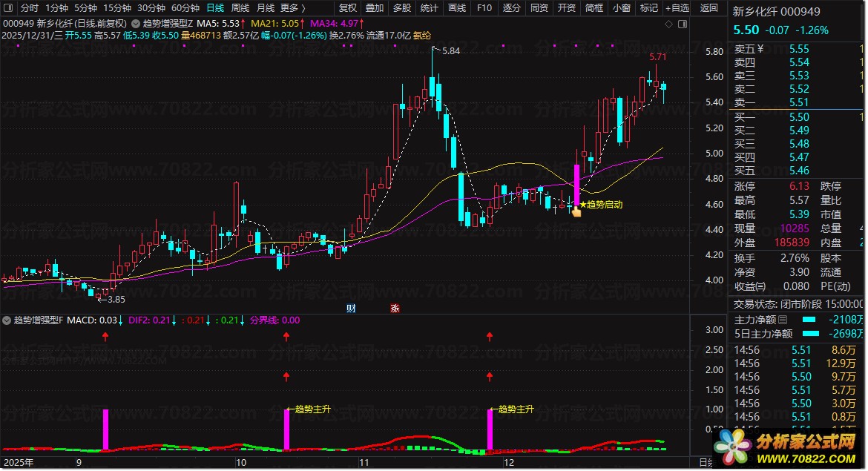
Task: Click the 返回 back button
Action: 708,7
